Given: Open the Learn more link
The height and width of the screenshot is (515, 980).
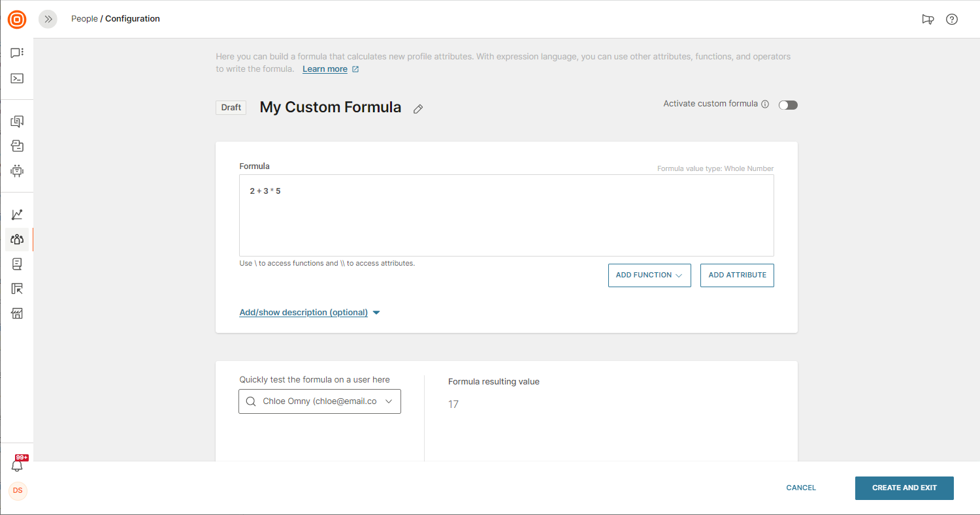Looking at the screenshot, I should point(325,69).
